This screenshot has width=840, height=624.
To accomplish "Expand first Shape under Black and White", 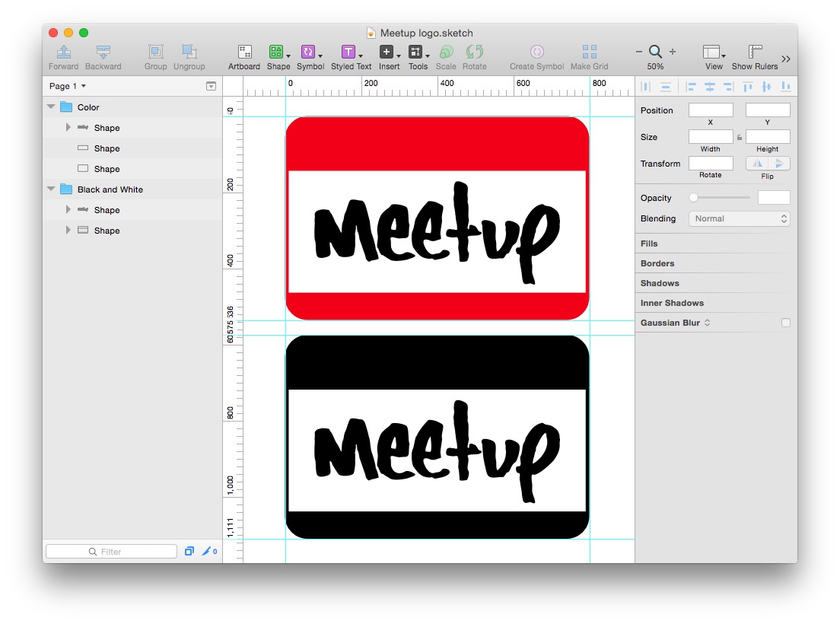I will point(68,209).
